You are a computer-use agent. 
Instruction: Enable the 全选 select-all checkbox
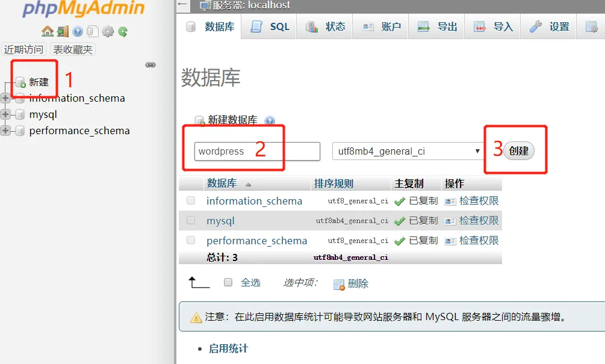227,283
